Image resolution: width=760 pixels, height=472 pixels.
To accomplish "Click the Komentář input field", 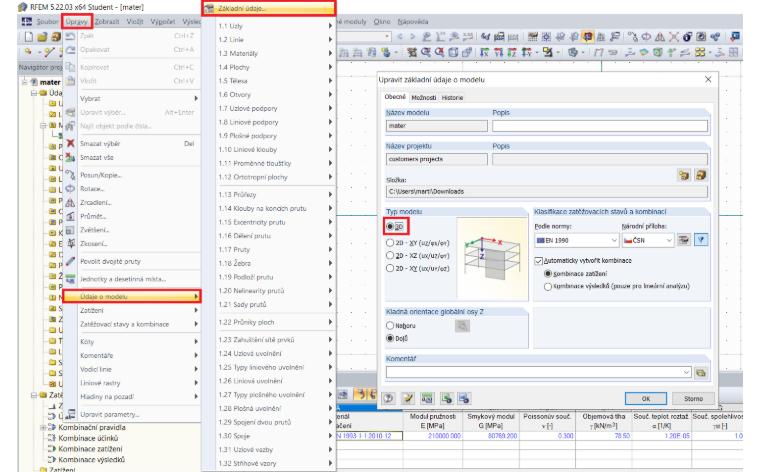I will coord(538,372).
